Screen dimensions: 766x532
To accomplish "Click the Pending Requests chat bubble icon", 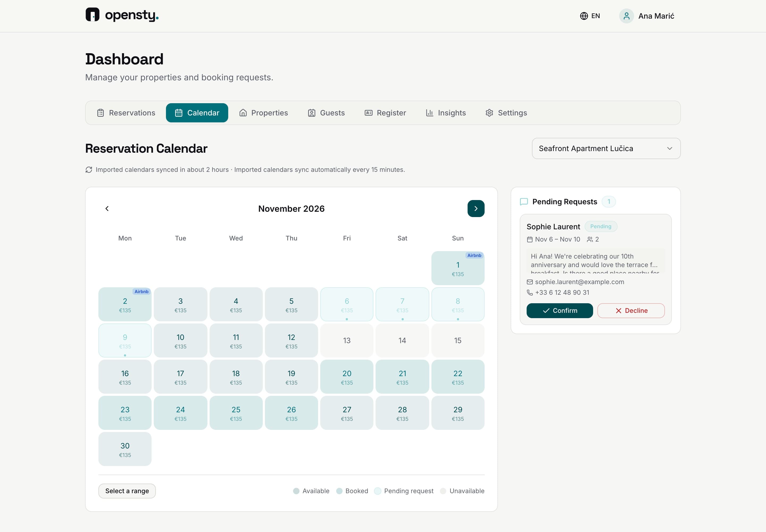I will coord(524,202).
